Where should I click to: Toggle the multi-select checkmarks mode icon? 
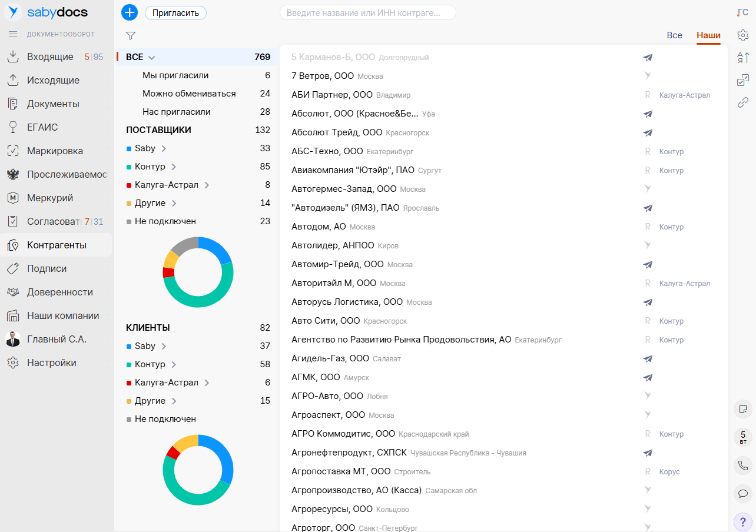click(x=743, y=80)
